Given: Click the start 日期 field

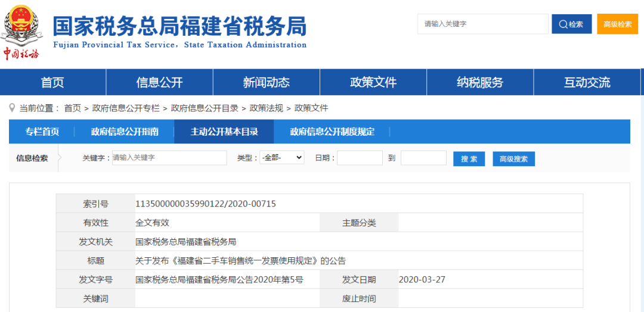Looking at the screenshot, I should click(360, 158).
